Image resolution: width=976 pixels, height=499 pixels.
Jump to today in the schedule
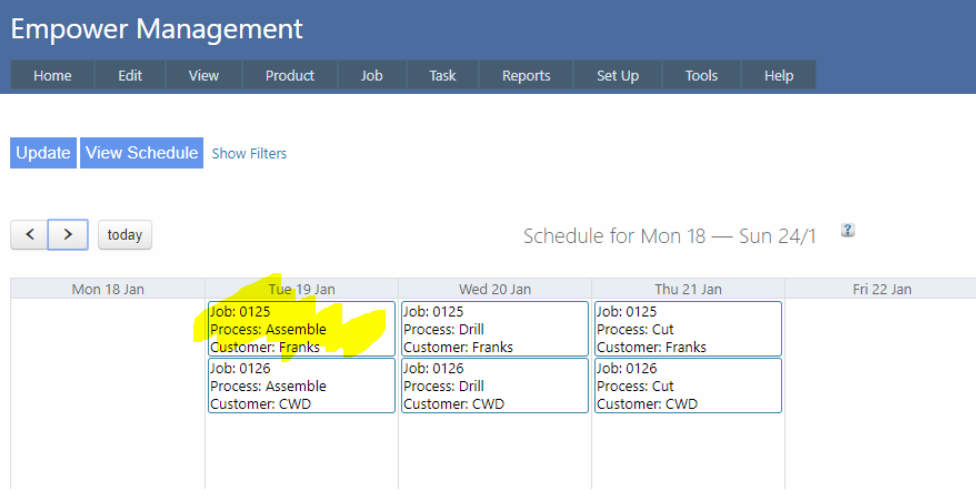pyautogui.click(x=125, y=235)
